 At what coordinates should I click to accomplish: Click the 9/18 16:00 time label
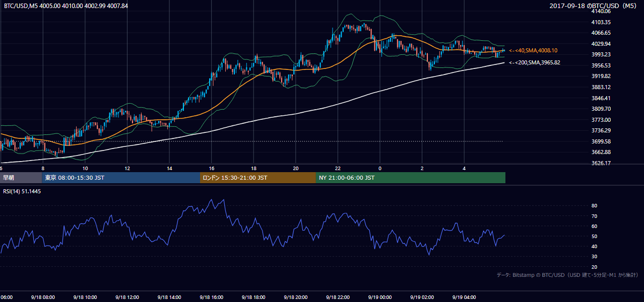coord(211,297)
